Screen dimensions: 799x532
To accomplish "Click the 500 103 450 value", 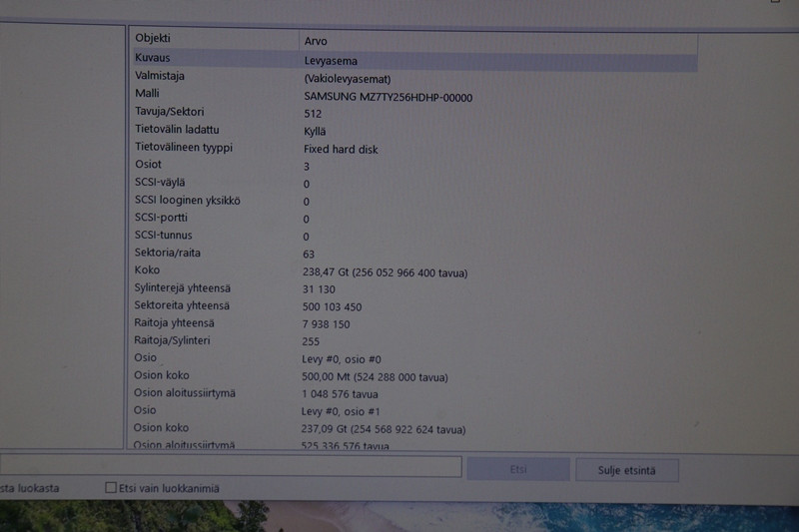I will pos(332,307).
